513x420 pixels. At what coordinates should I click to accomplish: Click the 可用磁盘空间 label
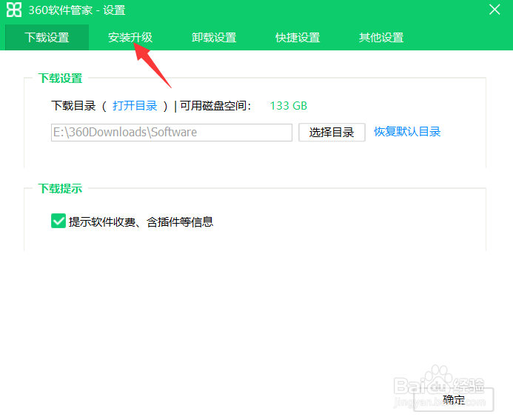[x=215, y=106]
